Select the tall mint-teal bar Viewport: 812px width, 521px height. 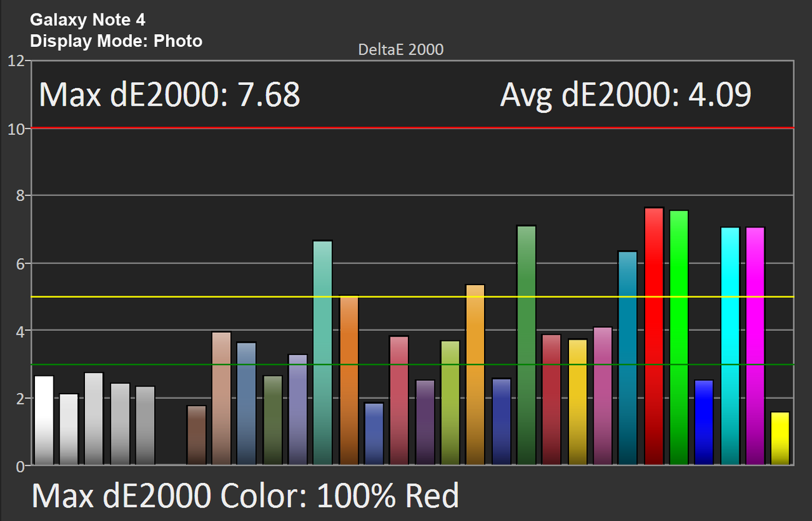[x=323, y=353]
